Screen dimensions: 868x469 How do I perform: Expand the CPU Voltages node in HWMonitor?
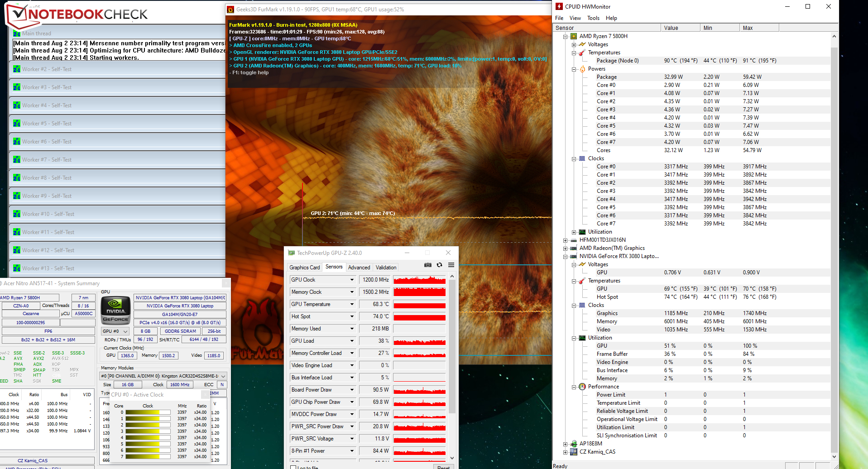tap(574, 44)
